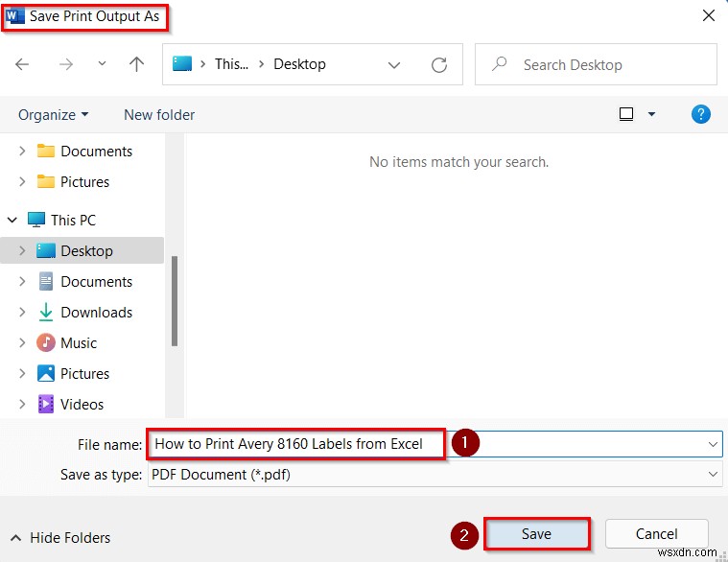The width and height of the screenshot is (728, 562).
Task: Click the green Downloads arrow icon
Action: [x=45, y=312]
